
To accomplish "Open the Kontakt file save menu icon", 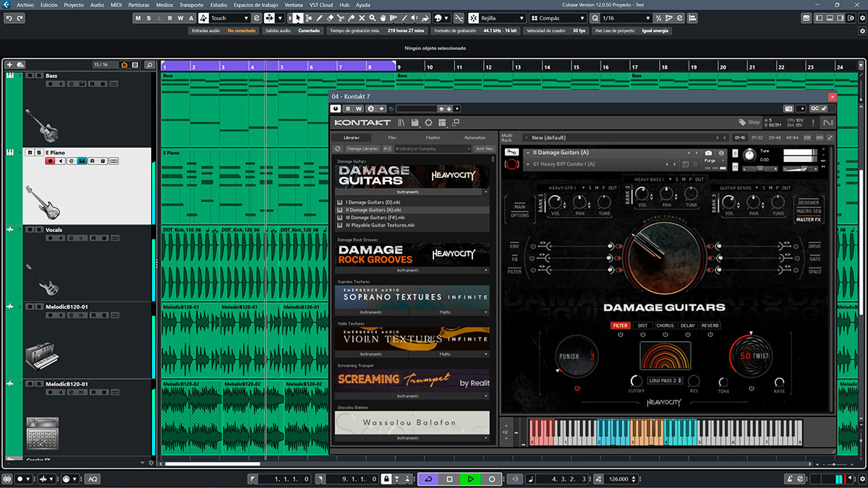I will tap(414, 123).
